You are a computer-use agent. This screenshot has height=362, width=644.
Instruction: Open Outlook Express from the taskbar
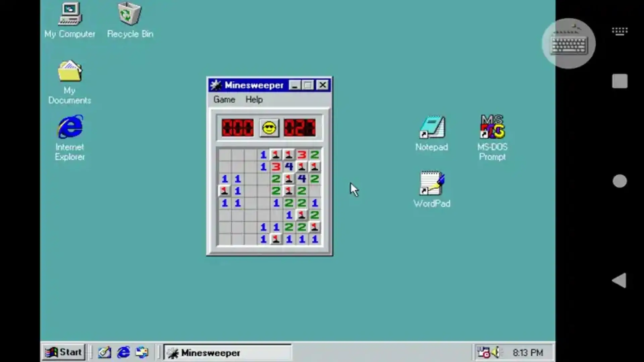[x=142, y=352]
